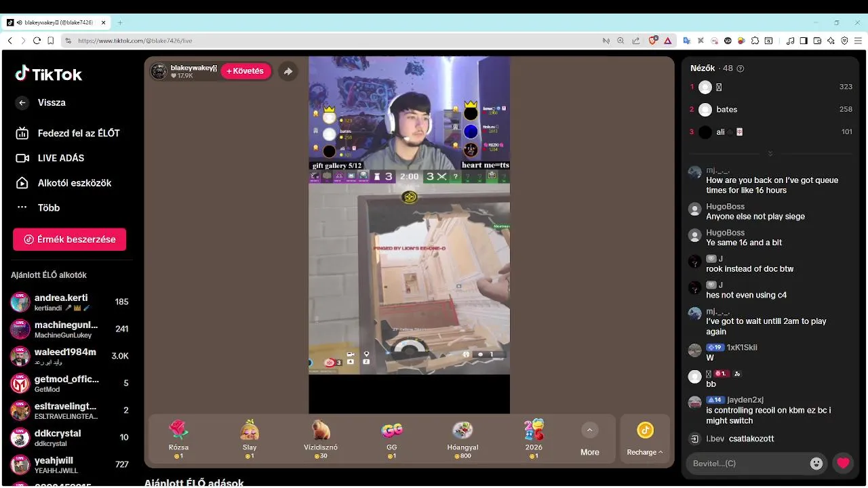This screenshot has height=488, width=868.
Task: Click HugoBoss 'Anyone else not play siege' comment
Action: coord(755,217)
